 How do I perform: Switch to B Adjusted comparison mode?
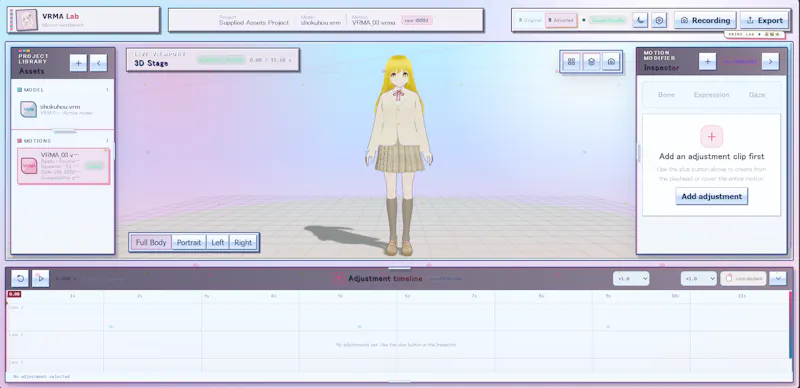pos(561,20)
